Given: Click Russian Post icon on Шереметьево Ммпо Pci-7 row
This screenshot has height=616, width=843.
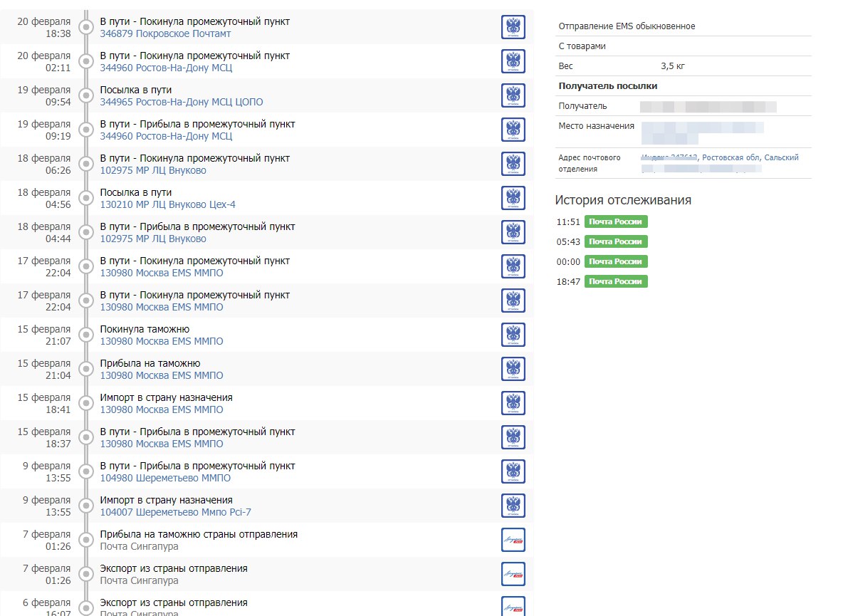Looking at the screenshot, I should click(513, 506).
